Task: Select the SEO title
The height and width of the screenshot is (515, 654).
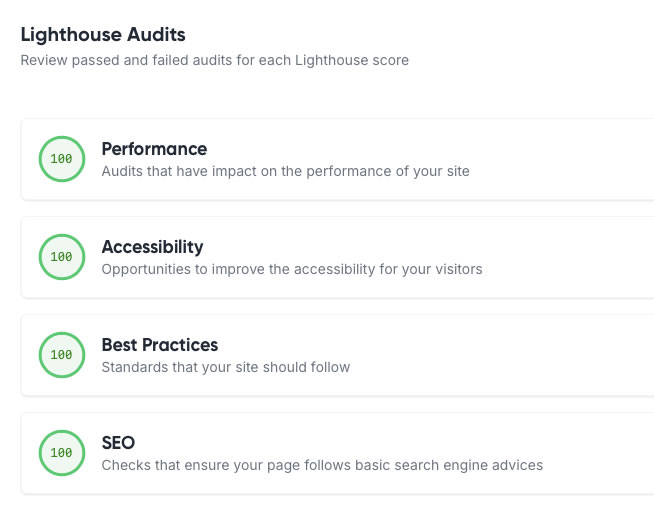Action: (x=118, y=443)
